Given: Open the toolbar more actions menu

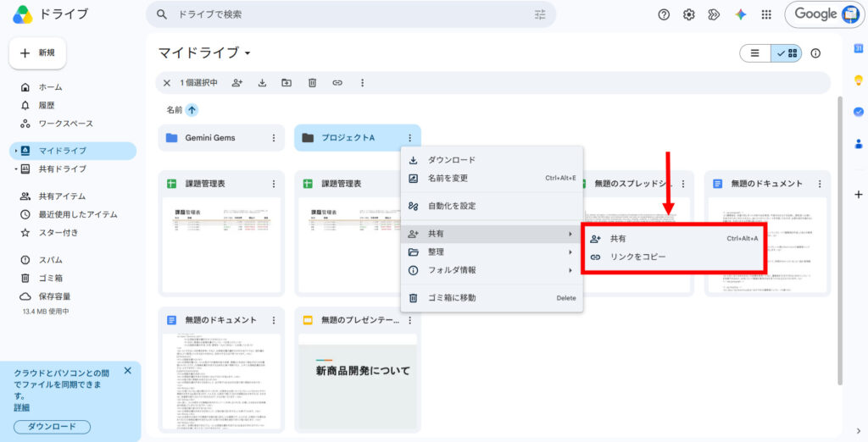Looking at the screenshot, I should click(x=362, y=83).
